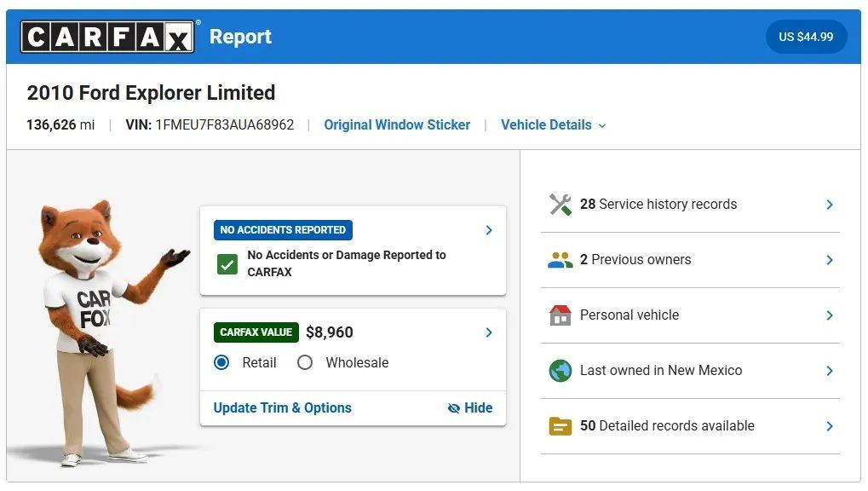
Task: Expand the CARFAX Value chevron arrow
Action: coord(489,332)
